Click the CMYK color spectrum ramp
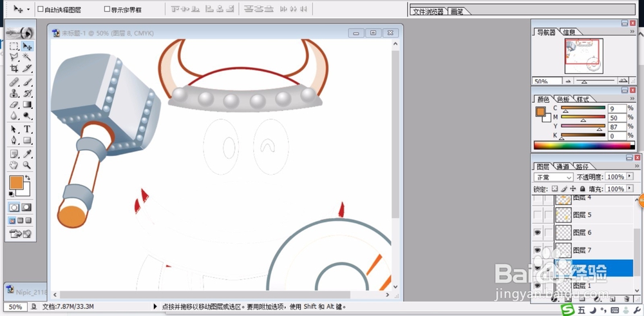 (583, 145)
